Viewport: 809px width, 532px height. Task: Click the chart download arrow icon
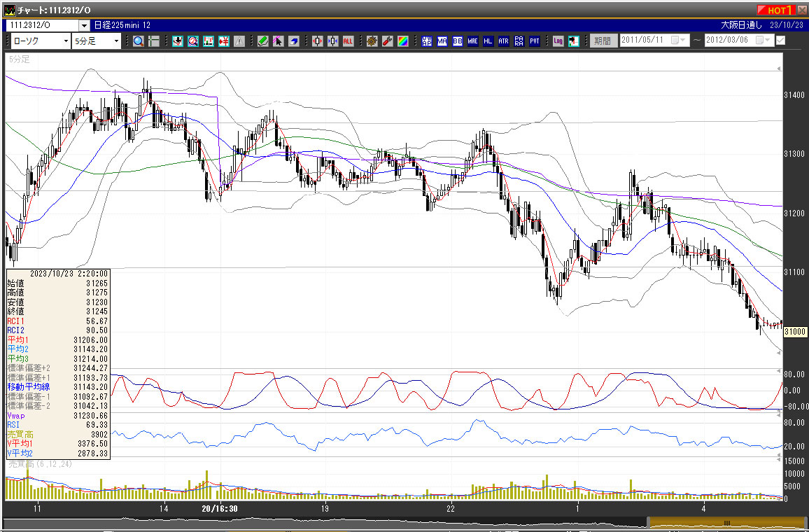coord(178,41)
